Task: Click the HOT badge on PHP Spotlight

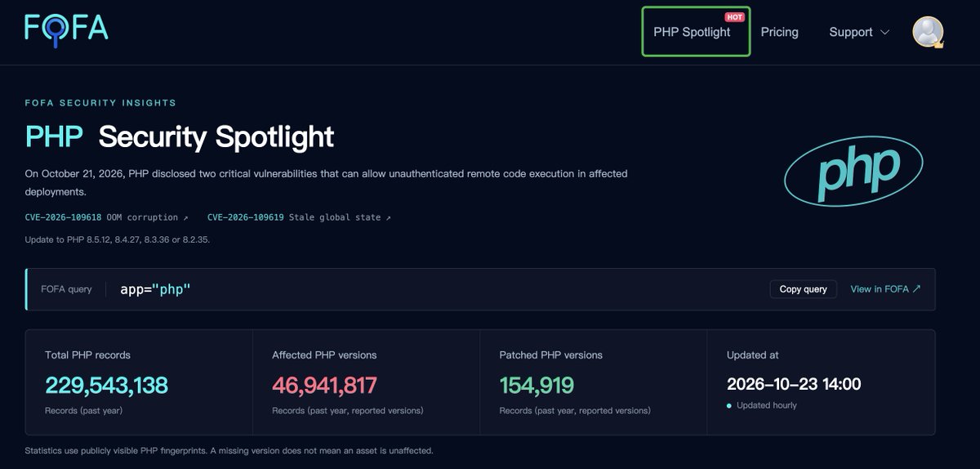Action: (x=734, y=16)
